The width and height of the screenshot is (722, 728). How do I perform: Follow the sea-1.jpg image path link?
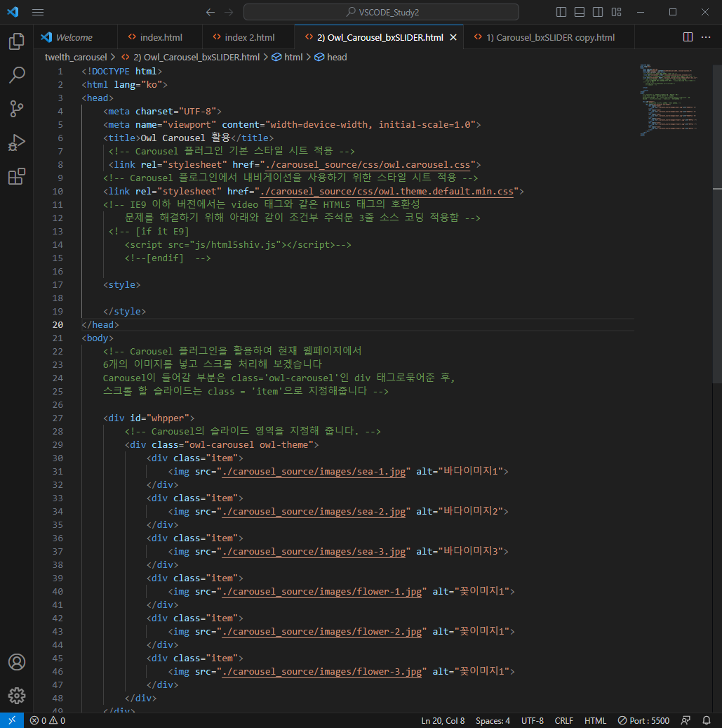tap(314, 472)
